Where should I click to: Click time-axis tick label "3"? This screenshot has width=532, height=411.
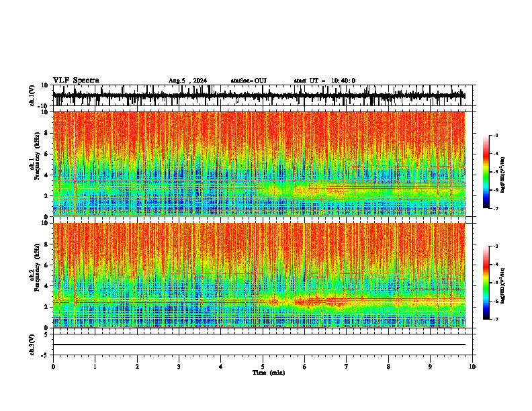[179, 367]
